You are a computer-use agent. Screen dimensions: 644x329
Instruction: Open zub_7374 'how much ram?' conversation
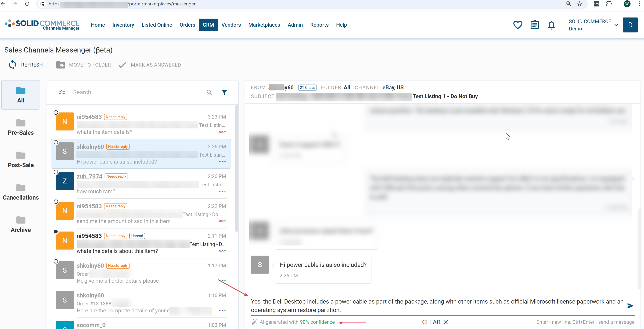click(141, 184)
